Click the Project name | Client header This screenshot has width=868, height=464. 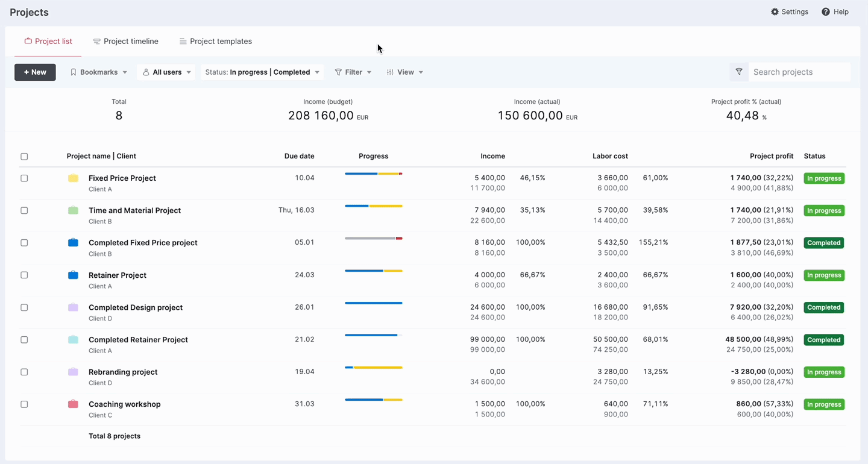[x=101, y=156]
